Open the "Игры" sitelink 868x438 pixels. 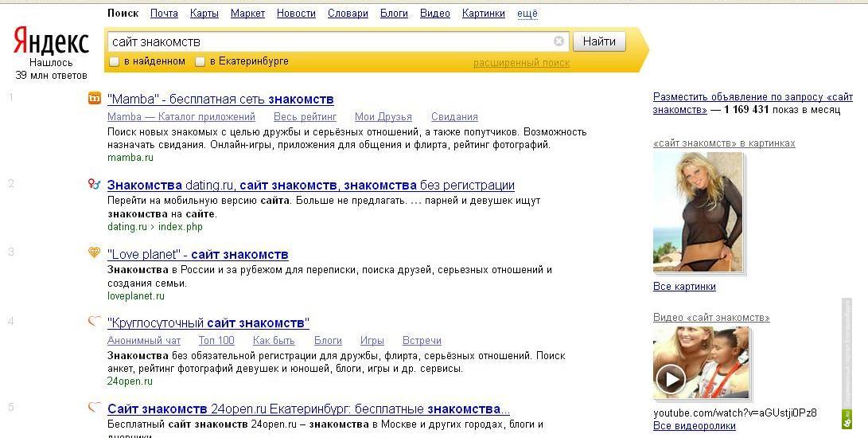372,340
